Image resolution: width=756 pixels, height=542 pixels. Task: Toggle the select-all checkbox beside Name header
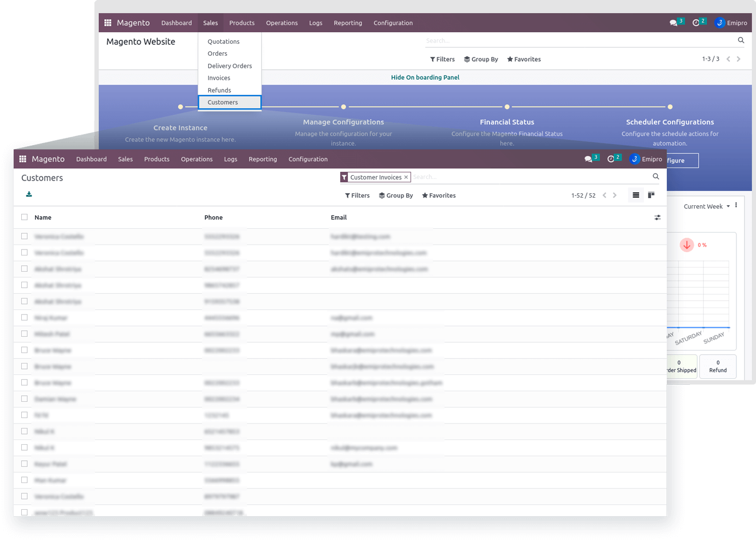25,217
